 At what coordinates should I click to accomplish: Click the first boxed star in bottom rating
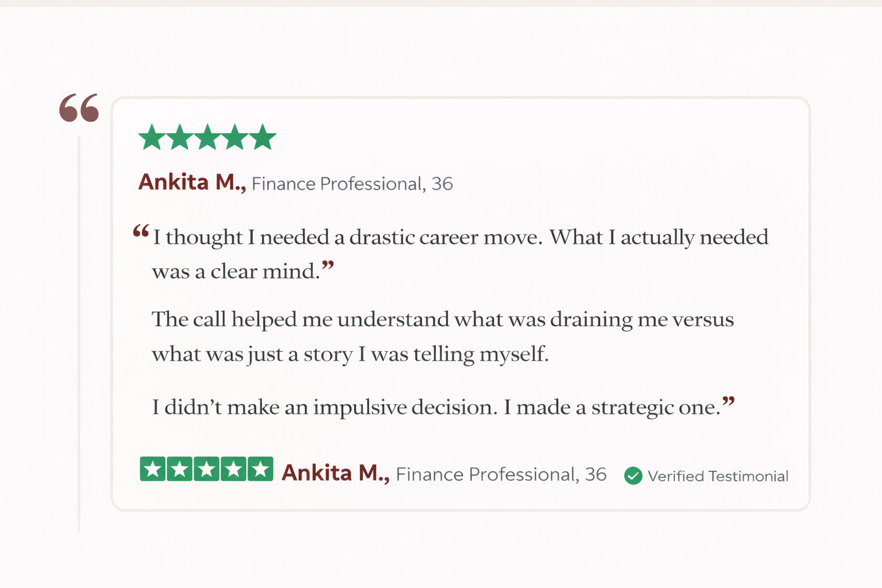(x=153, y=469)
